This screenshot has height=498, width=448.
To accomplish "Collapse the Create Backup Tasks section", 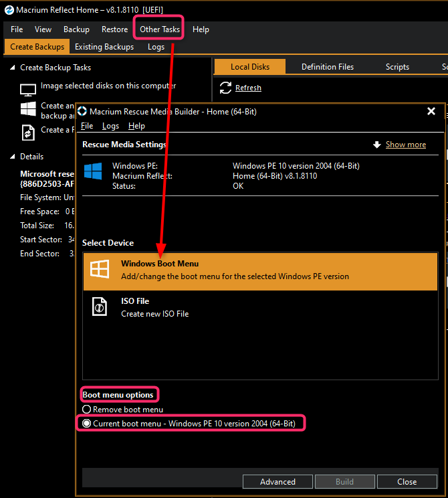I will pos(13,68).
